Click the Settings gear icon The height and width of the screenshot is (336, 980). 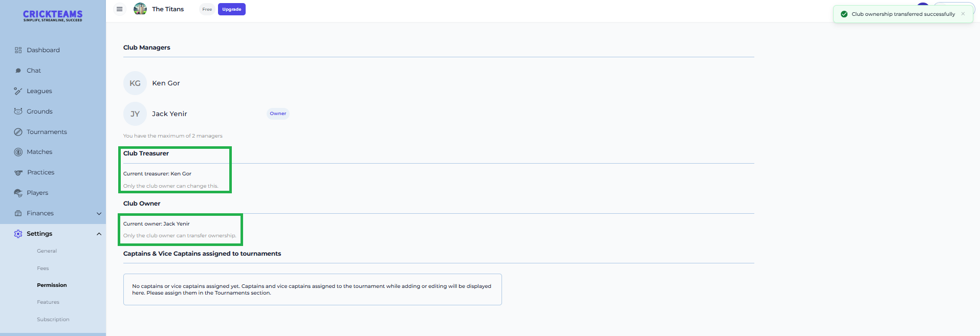tap(18, 234)
